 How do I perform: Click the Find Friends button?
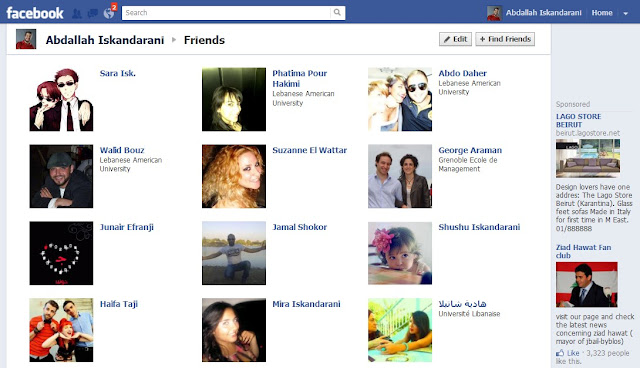point(505,39)
